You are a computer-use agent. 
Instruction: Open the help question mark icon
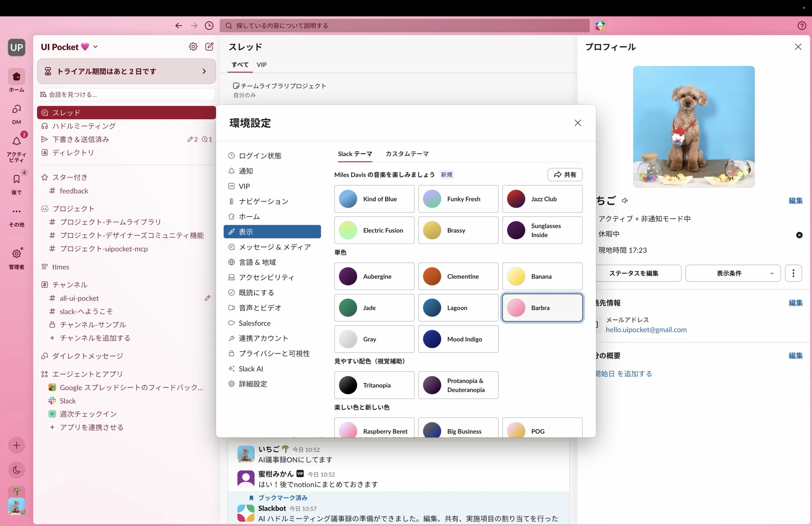pyautogui.click(x=802, y=26)
